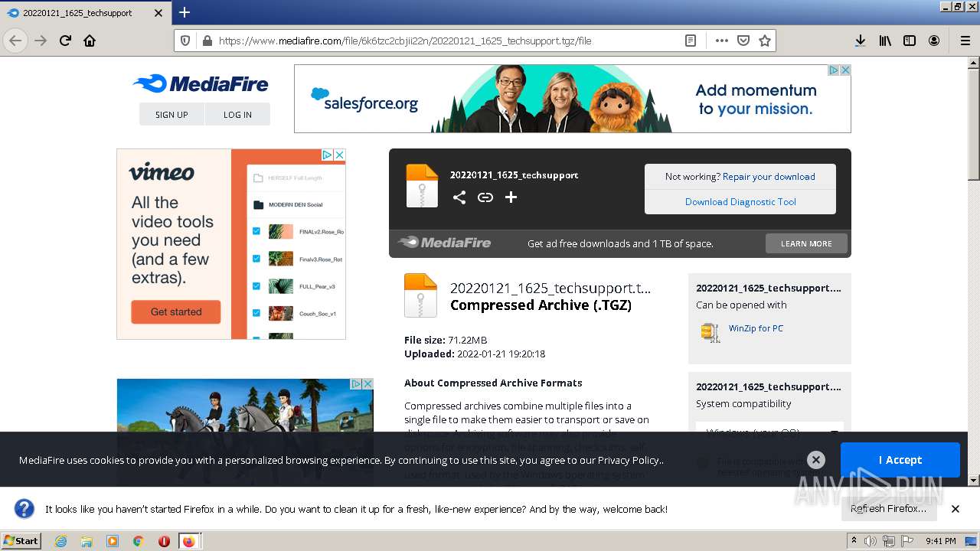Click the MediaFire logo

coord(201,83)
